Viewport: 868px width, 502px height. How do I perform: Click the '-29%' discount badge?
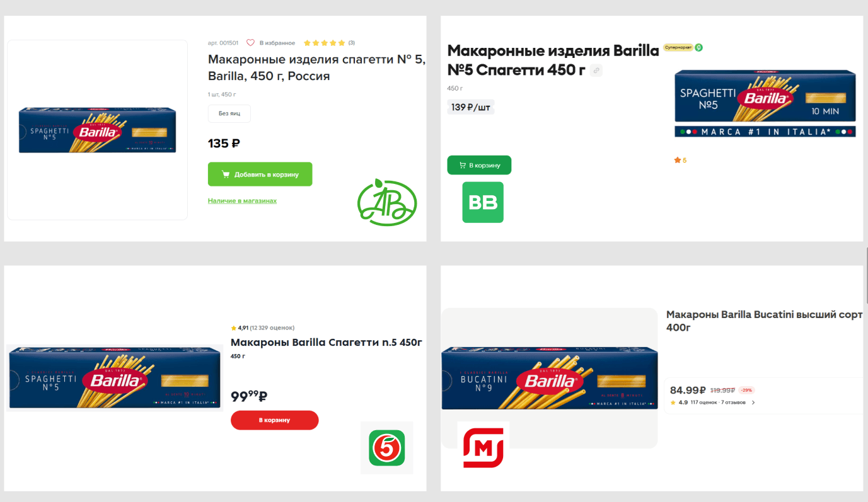coord(746,390)
